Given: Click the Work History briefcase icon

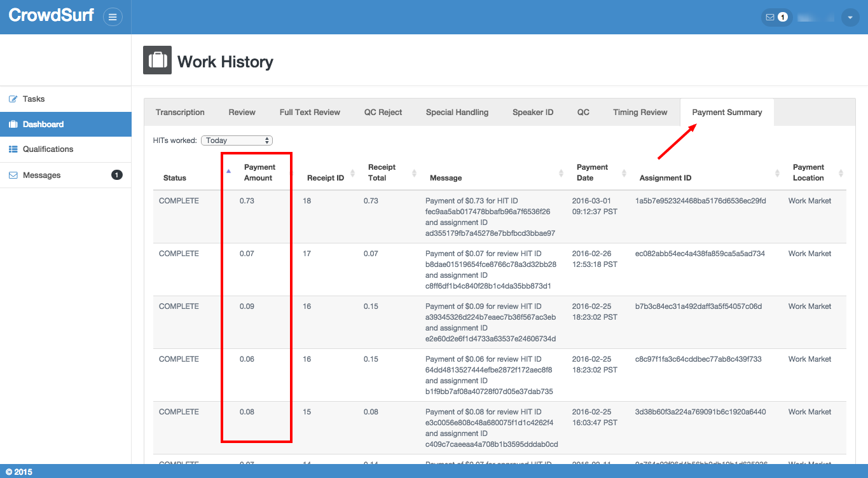Looking at the screenshot, I should (x=157, y=60).
